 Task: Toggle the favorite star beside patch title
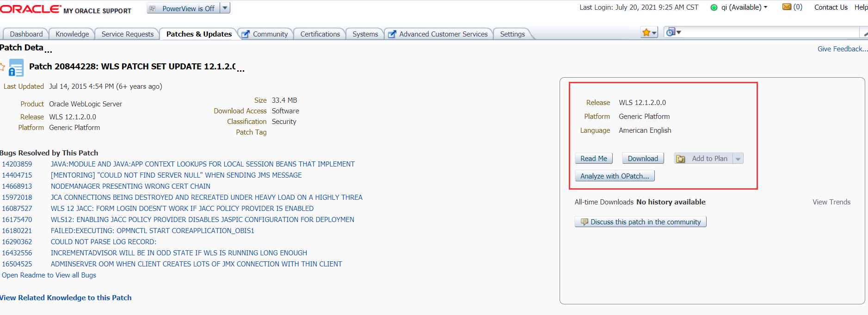pos(2,67)
